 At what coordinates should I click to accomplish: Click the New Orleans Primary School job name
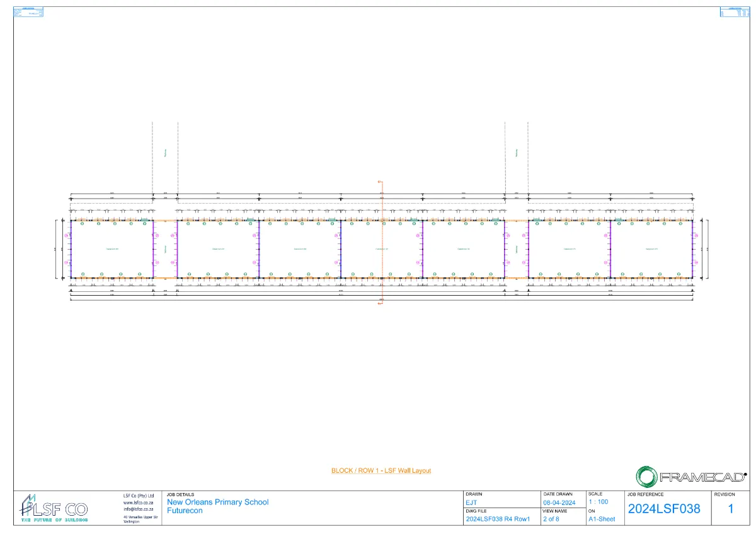point(217,502)
